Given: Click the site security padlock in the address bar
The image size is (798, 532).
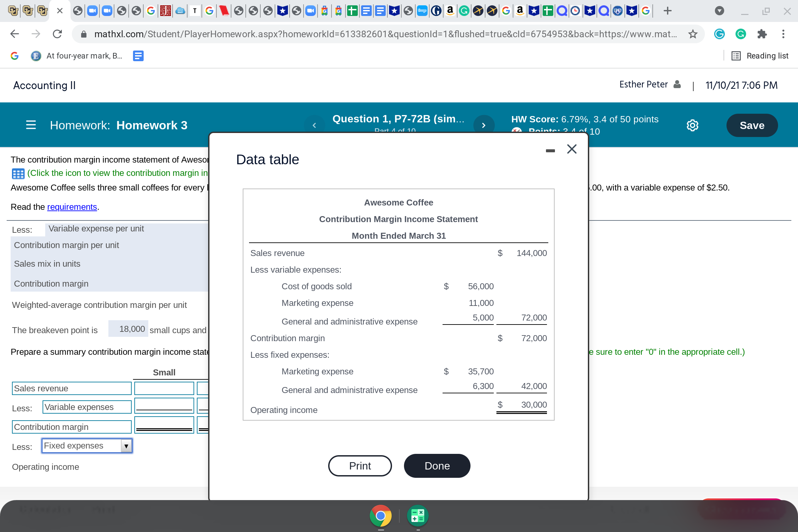Looking at the screenshot, I should (x=83, y=34).
